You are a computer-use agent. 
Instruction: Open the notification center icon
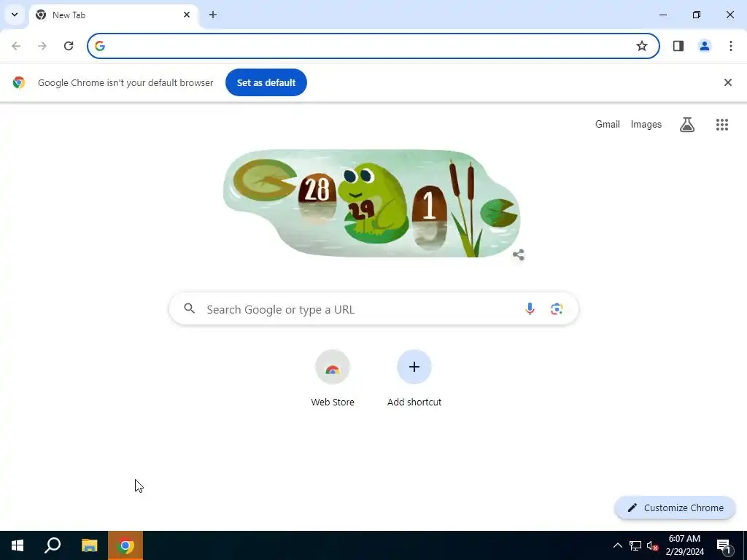[724, 545]
